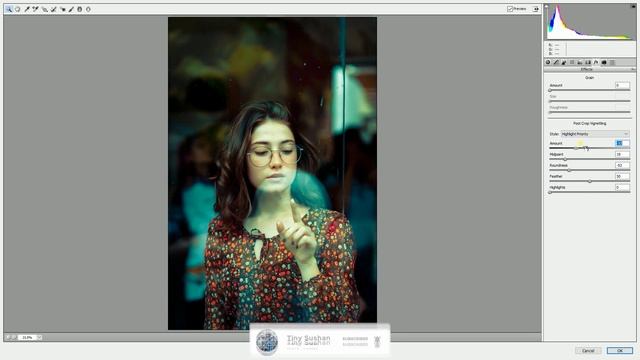Click the Roundness value field
This screenshot has width=640, height=360.
click(x=622, y=165)
